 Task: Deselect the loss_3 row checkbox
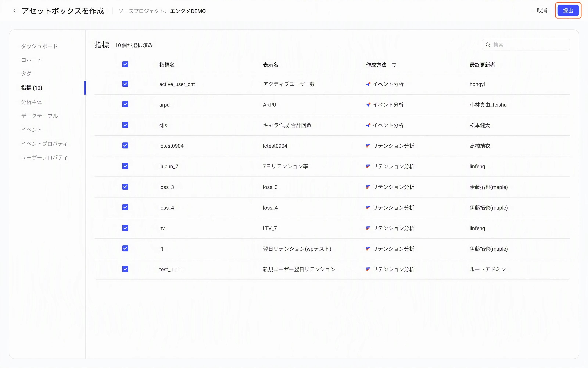[125, 187]
